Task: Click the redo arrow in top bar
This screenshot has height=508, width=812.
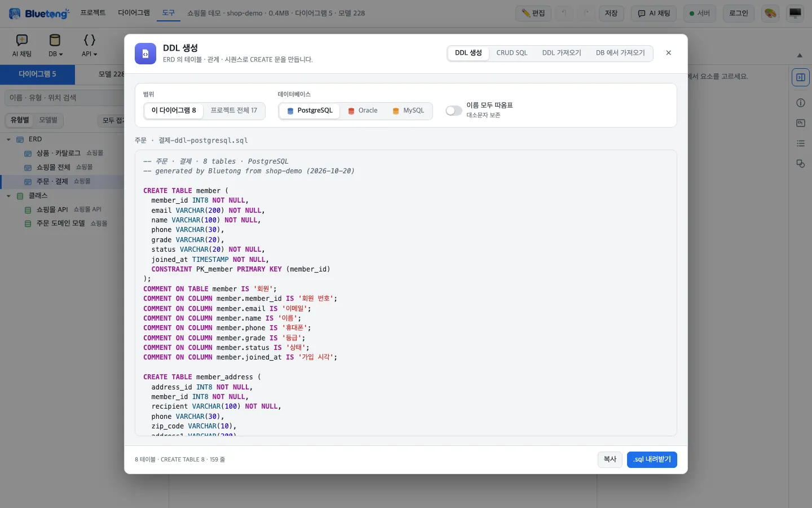Action: click(586, 13)
